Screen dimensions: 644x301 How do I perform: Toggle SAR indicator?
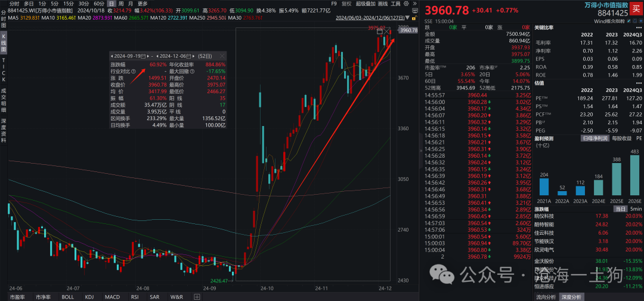pyautogui.click(x=154, y=296)
